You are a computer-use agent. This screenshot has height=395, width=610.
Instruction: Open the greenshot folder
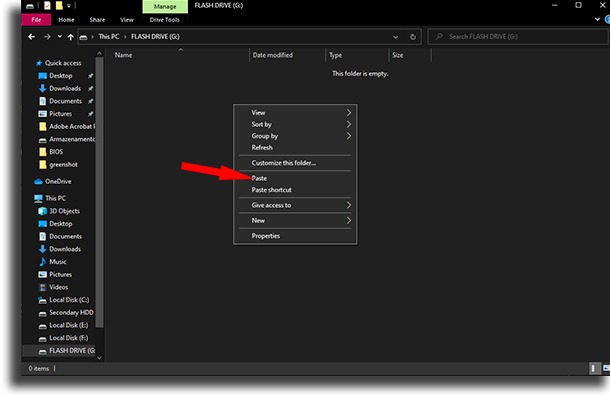[58, 165]
